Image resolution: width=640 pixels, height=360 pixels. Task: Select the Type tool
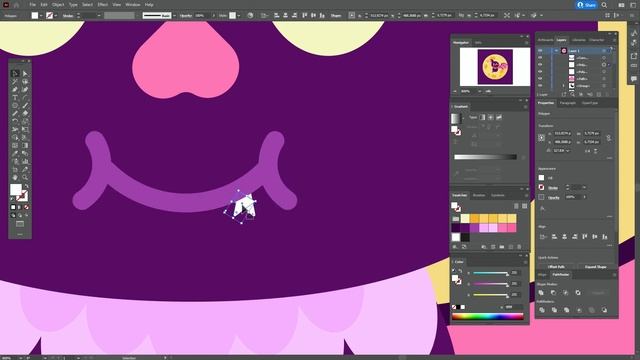15,98
